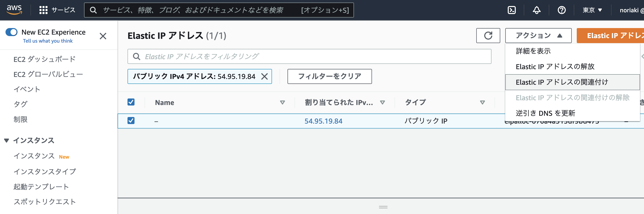644x214 pixels.
Task: Open CloudShell terminal icon
Action: (x=511, y=10)
